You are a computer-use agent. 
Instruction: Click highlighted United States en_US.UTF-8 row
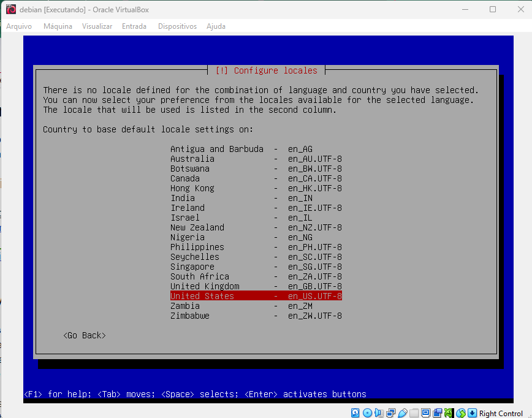pos(256,296)
